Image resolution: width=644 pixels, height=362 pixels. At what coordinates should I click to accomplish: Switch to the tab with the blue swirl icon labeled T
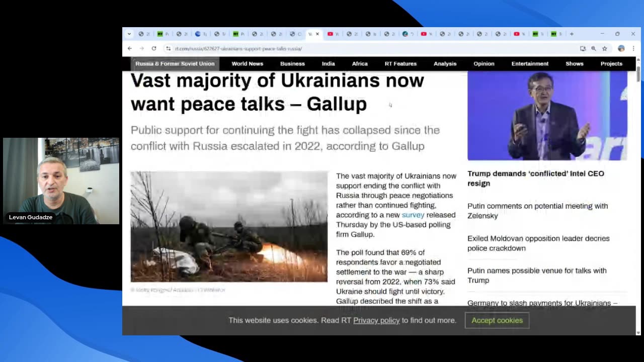pyautogui.click(x=201, y=34)
